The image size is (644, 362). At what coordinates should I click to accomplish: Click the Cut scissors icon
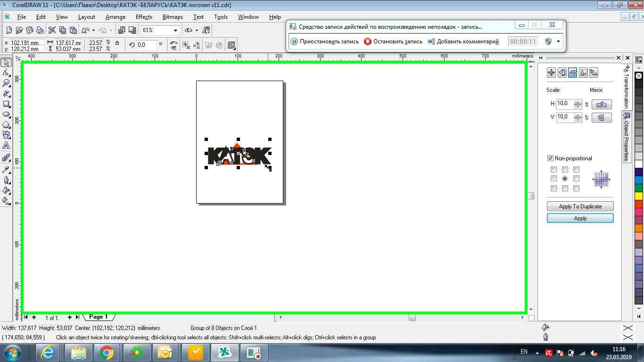[x=52, y=30]
